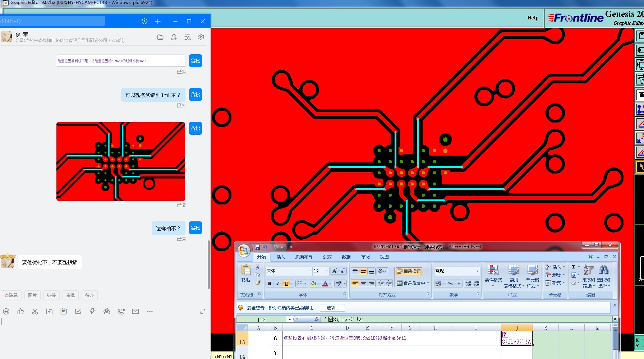Switch to the 视图 ribbon tab

385,257
